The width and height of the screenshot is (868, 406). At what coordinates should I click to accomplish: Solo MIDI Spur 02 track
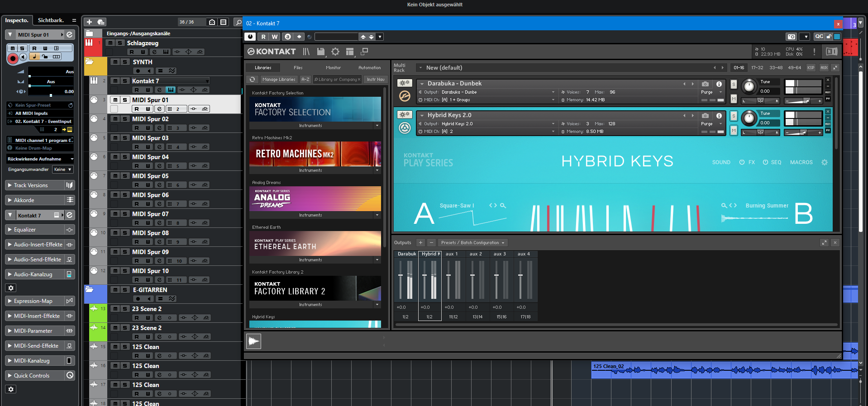tap(124, 119)
